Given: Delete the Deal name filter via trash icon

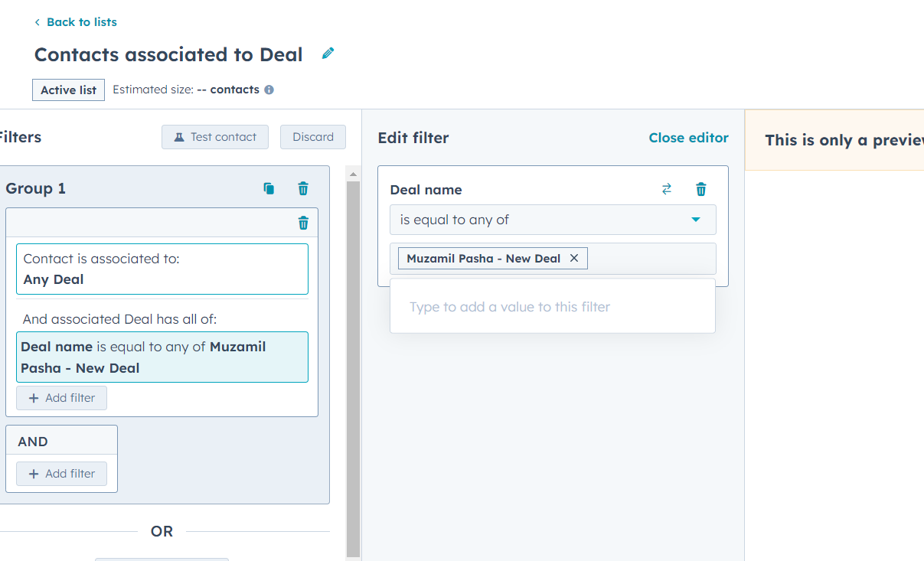Looking at the screenshot, I should pyautogui.click(x=700, y=188).
